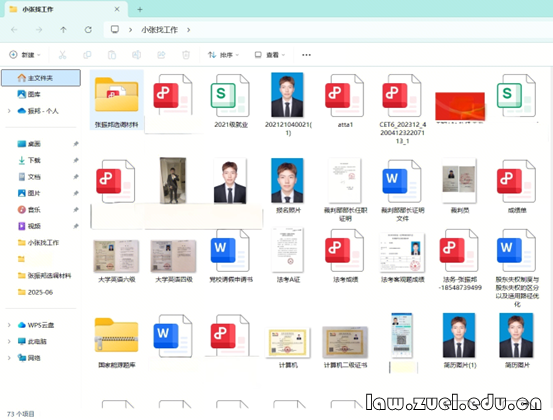Open 文档 in the sidebar
553x420 pixels.
29,177
